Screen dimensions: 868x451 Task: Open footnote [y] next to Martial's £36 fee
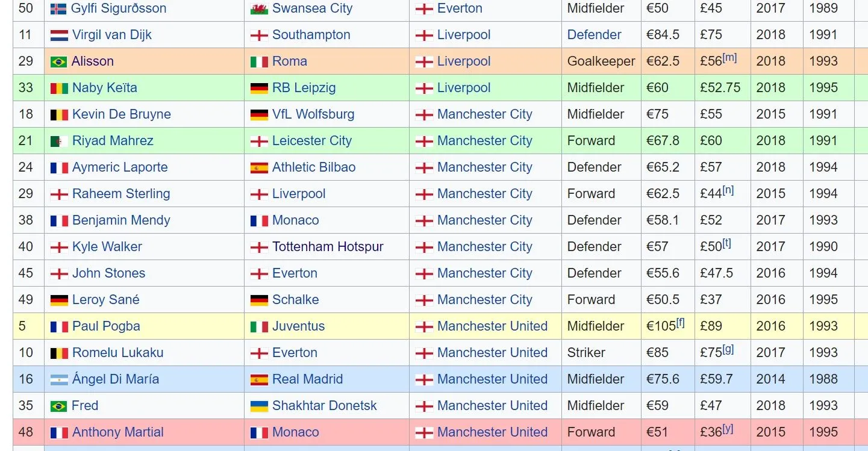pos(728,429)
